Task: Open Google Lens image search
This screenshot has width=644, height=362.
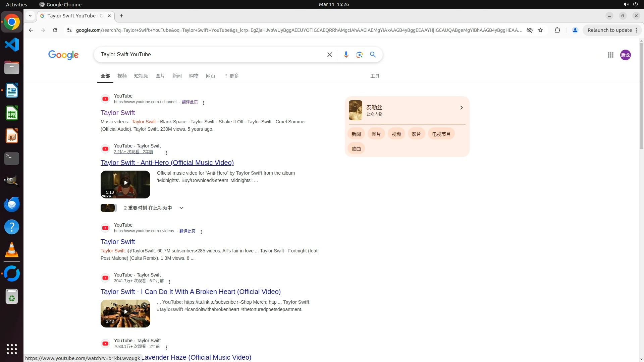Action: point(359,55)
